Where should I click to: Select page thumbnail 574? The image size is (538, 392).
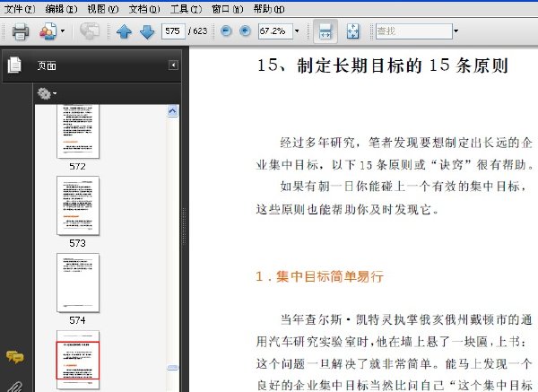78,283
